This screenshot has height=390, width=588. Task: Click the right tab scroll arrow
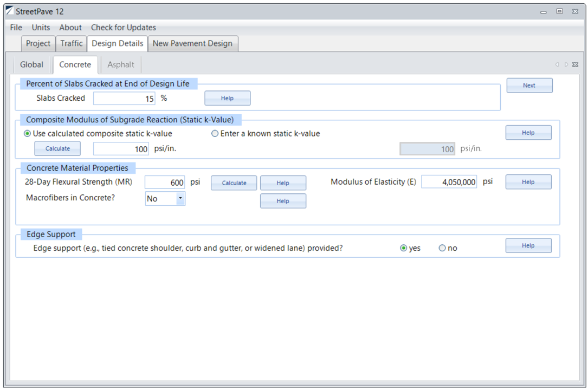[x=566, y=64]
